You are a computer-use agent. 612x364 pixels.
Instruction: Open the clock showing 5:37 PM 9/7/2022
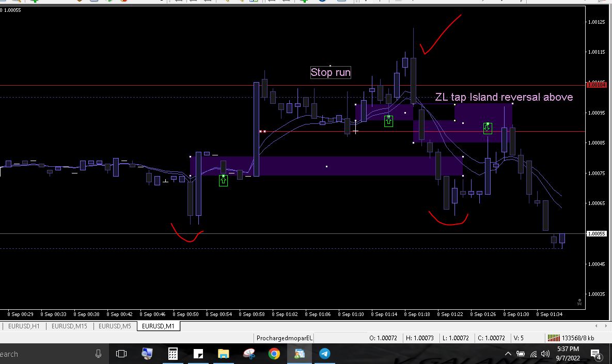click(568, 354)
